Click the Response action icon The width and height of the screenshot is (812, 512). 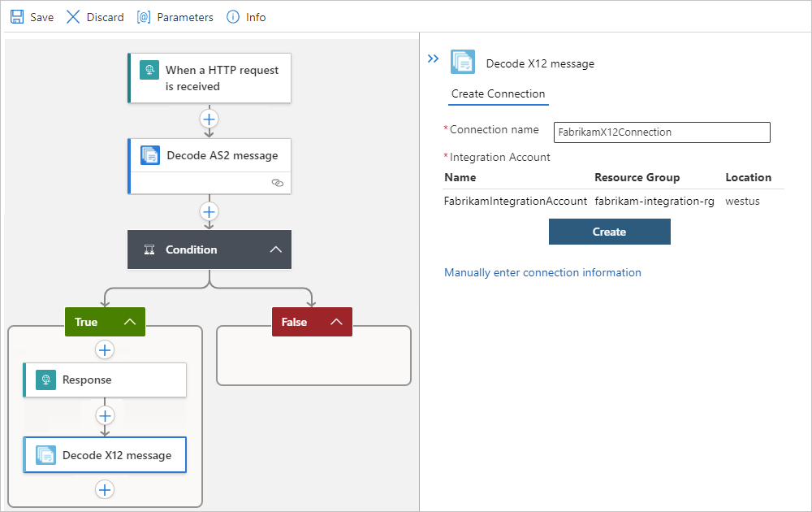(46, 380)
